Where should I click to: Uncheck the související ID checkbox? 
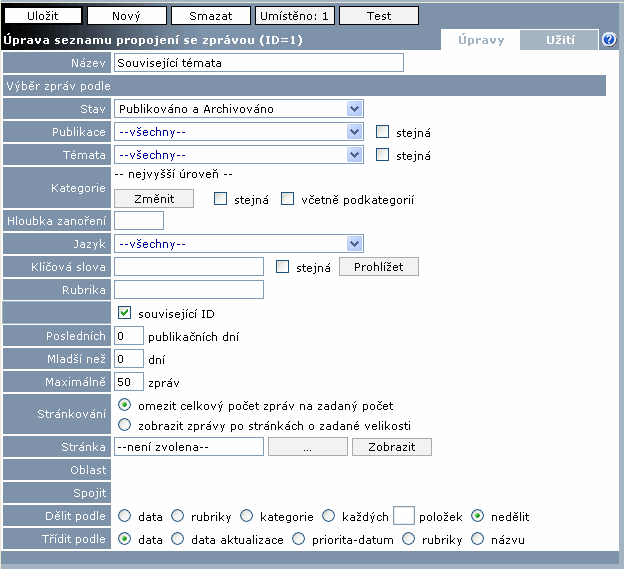pos(125,313)
